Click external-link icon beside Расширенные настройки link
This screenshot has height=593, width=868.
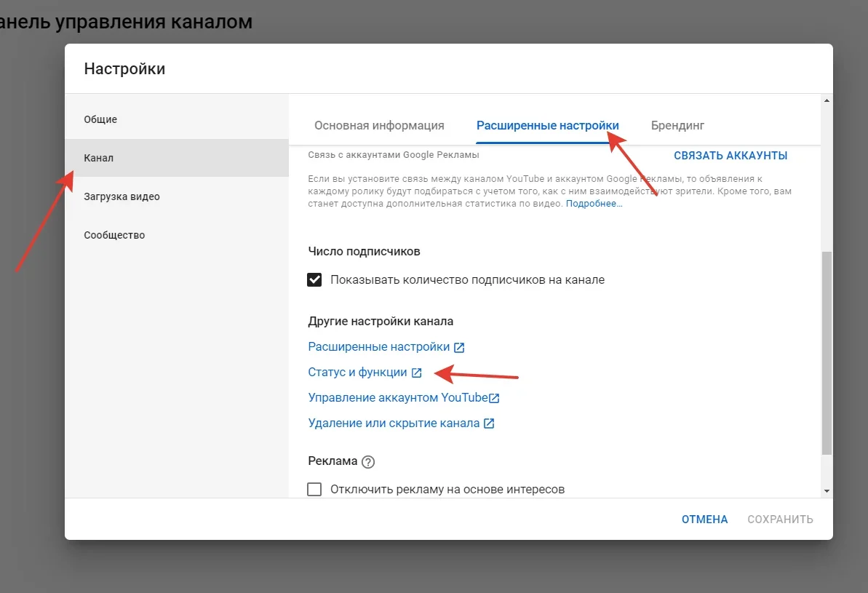[459, 348]
